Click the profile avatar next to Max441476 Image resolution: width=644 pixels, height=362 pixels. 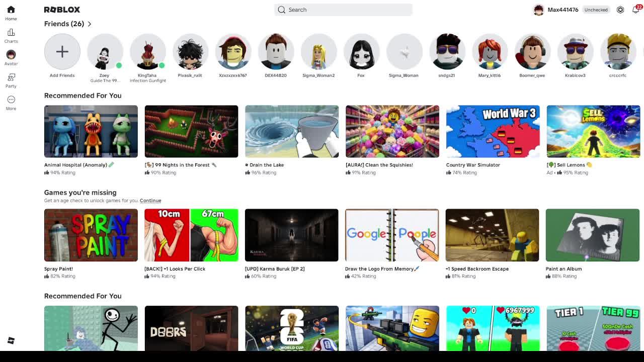(538, 10)
